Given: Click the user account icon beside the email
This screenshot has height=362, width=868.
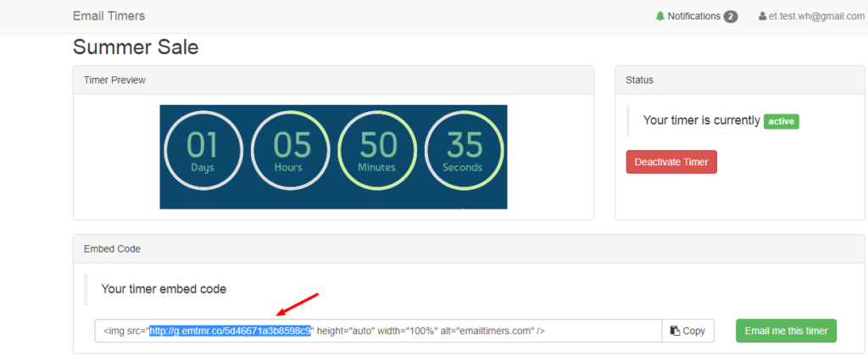Looking at the screenshot, I should tap(762, 17).
